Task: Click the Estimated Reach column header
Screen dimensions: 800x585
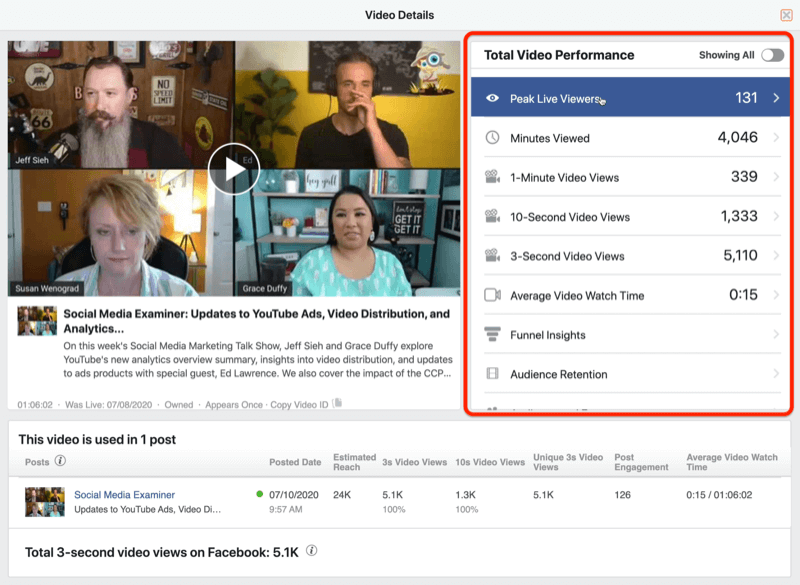Action: [354, 462]
